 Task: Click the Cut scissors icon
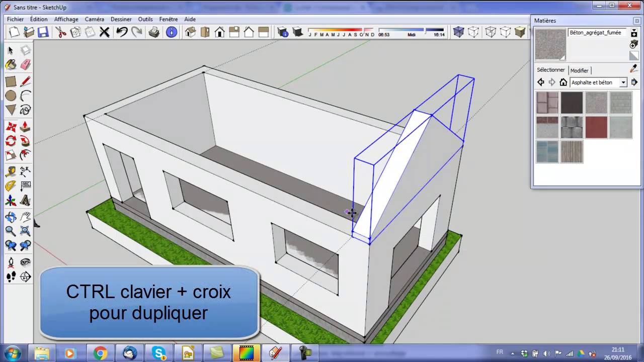click(61, 32)
